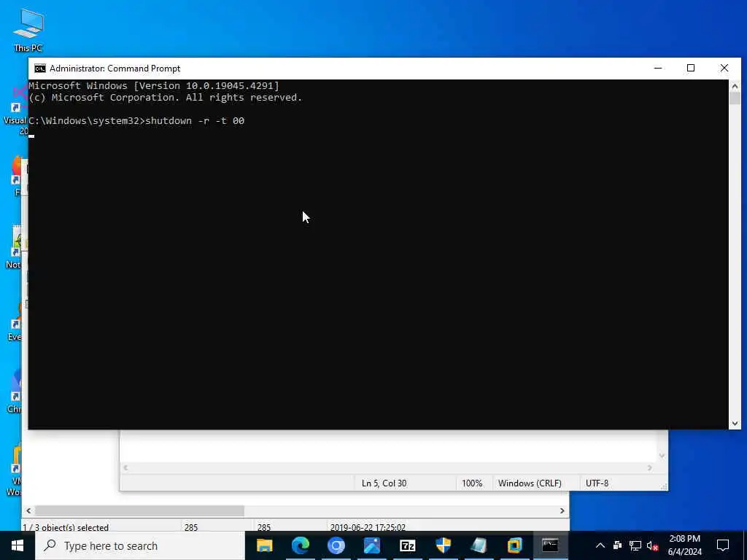
Task: Click Notepad horizontal scrollbar right arrow
Action: (650, 468)
